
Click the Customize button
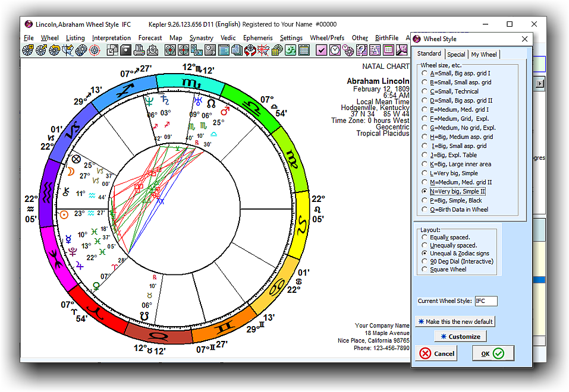[460, 336]
